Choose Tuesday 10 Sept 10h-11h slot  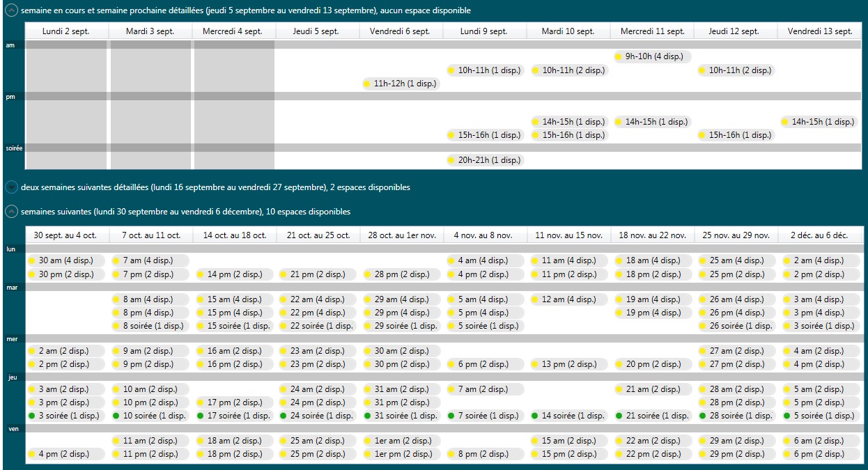click(568, 70)
